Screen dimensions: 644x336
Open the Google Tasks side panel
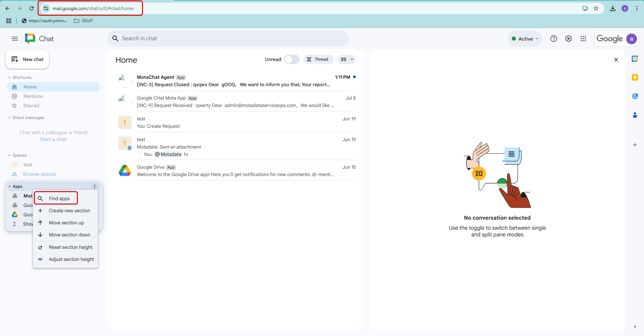click(635, 96)
